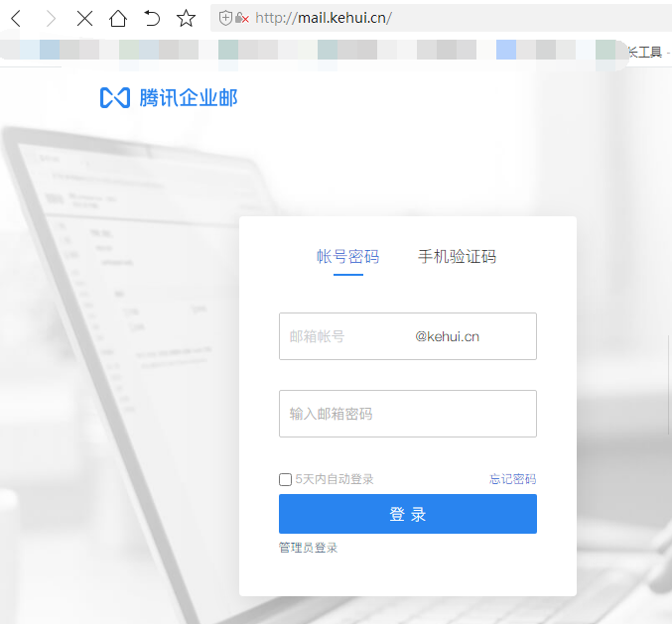Open the 长工具 bookmark on bookmarks bar
672x624 pixels.
click(x=644, y=52)
